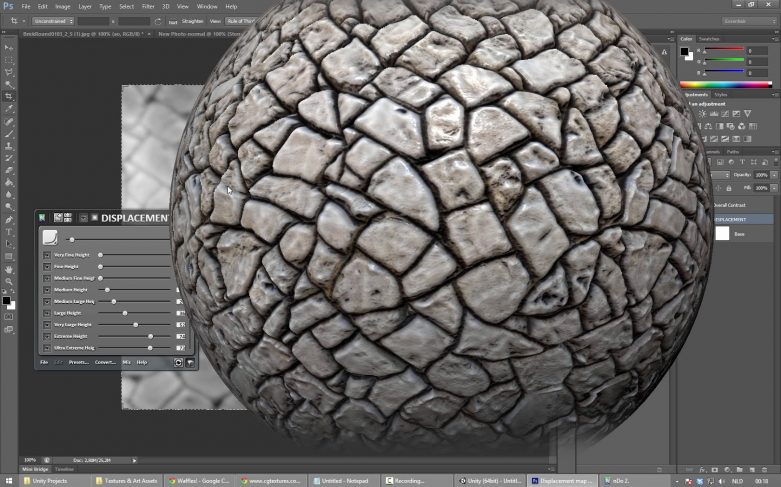Open the layer Opacity slider arrow
This screenshot has height=487, width=781.
[x=774, y=175]
